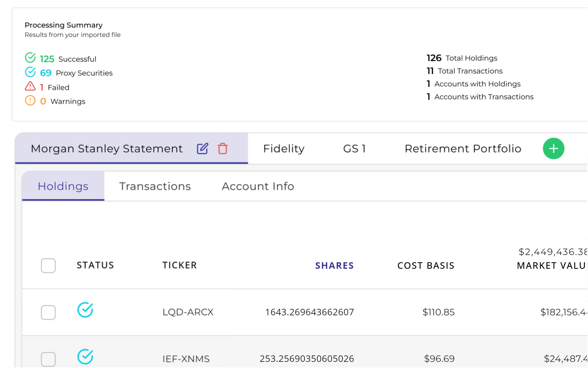Click the Processing Summary heading

64,25
